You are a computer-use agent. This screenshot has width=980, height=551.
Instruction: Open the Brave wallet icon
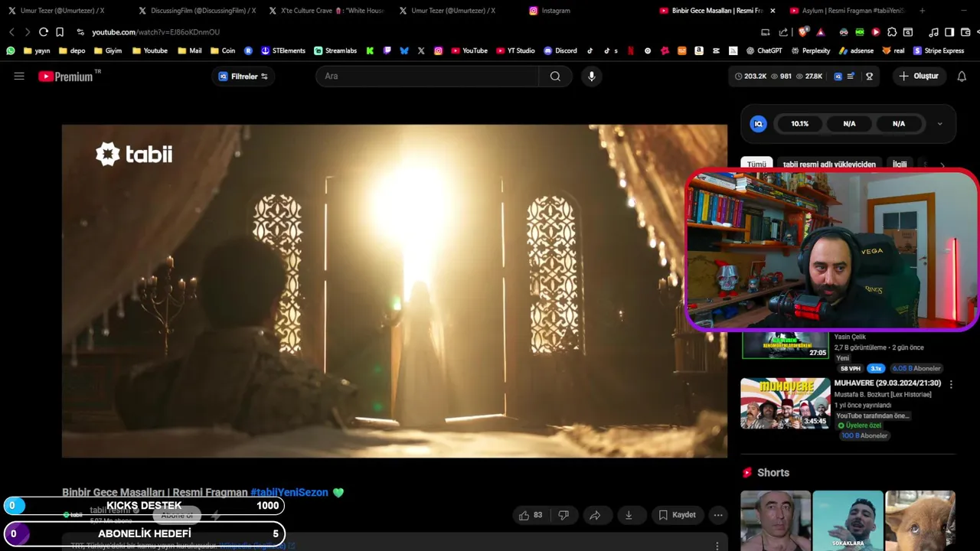coord(965,32)
